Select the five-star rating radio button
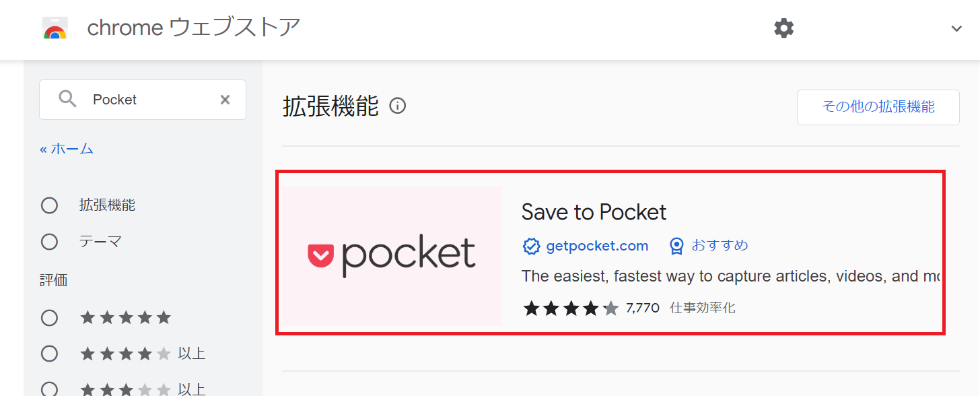Viewport: 980px width, 396px height. click(x=49, y=317)
